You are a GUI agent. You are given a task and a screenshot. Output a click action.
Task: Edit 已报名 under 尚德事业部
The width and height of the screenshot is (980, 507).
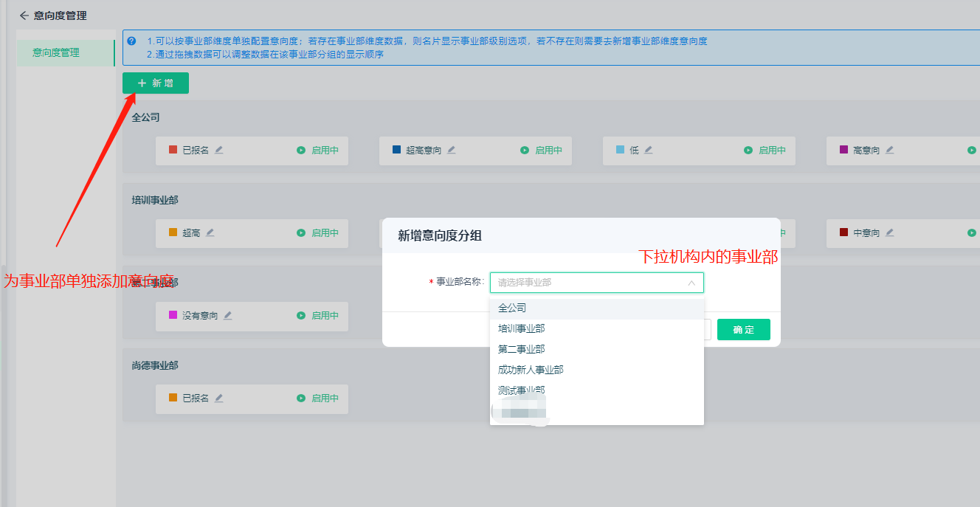coord(219,398)
